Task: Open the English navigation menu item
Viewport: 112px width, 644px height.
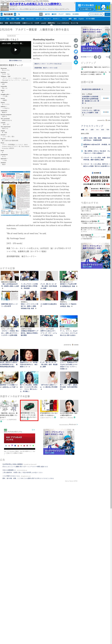Action: click(x=81, y=18)
